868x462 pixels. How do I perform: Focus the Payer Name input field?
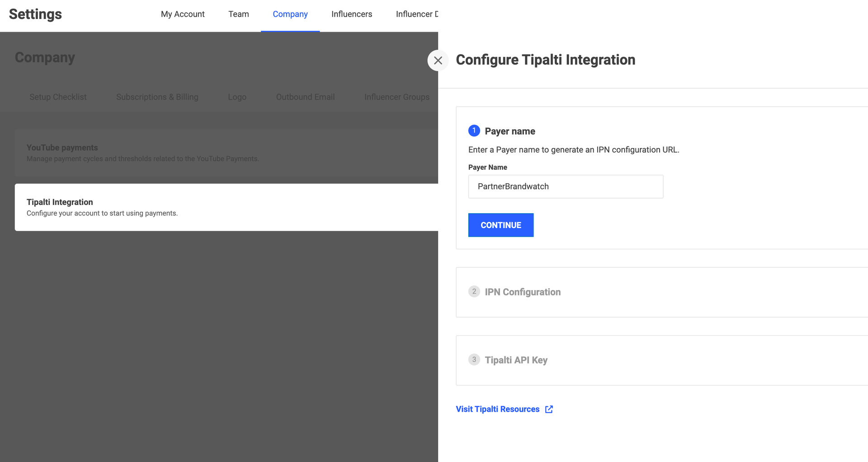[x=566, y=186]
